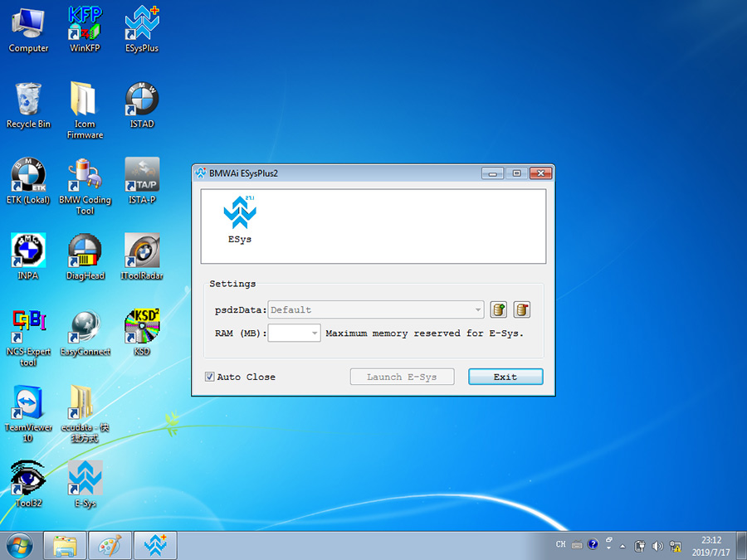Select the DiagHead desktop shortcut
This screenshot has height=560, width=747.
click(x=85, y=256)
